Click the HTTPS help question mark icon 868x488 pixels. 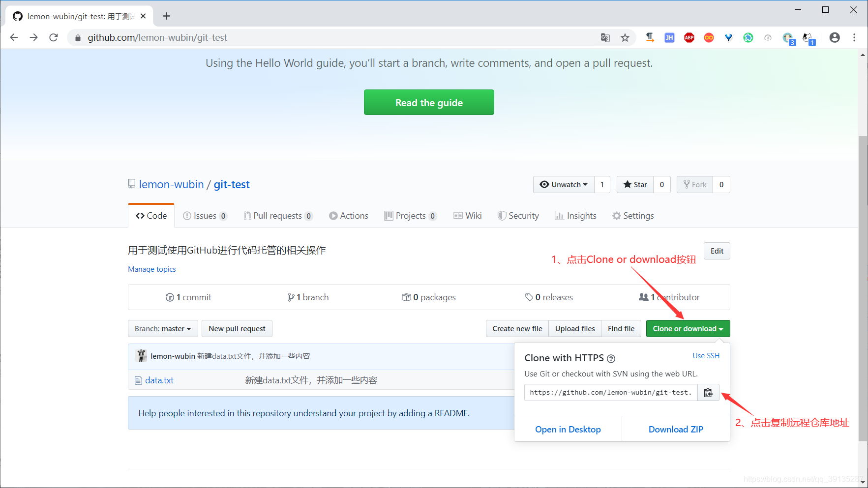(x=611, y=359)
